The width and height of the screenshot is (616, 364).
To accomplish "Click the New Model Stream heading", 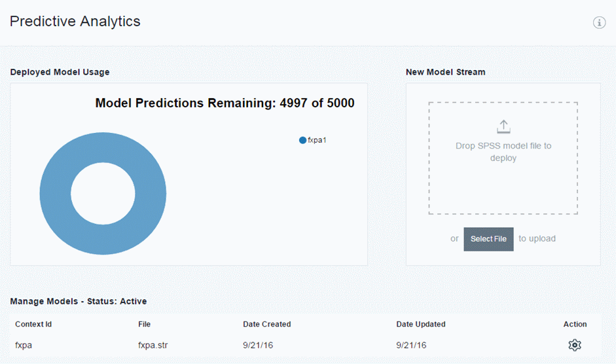I will tap(446, 72).
